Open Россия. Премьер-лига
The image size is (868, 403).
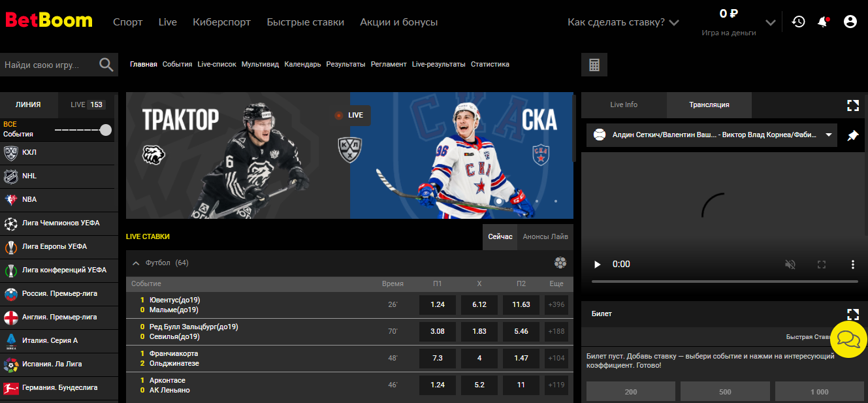tap(59, 294)
